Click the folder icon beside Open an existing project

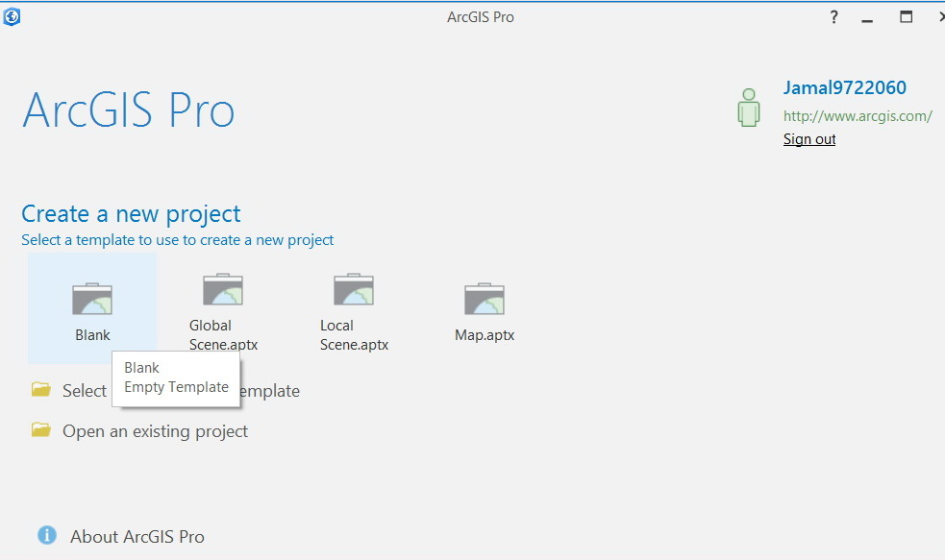click(x=41, y=430)
